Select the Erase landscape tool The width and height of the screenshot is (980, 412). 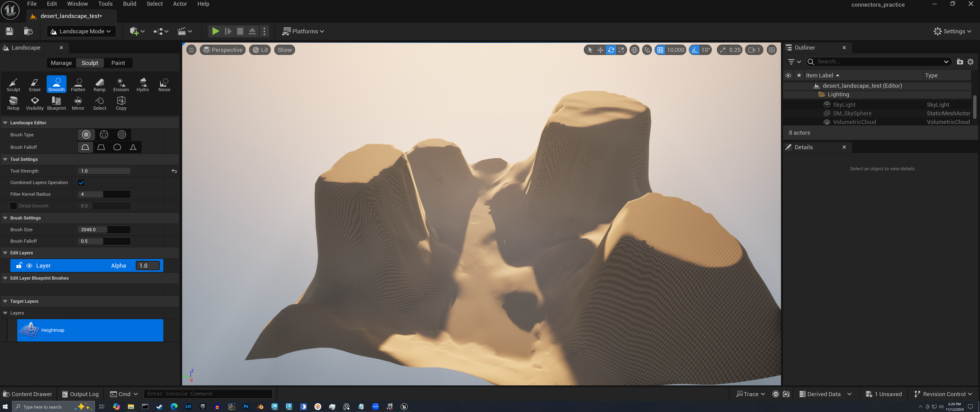[35, 85]
